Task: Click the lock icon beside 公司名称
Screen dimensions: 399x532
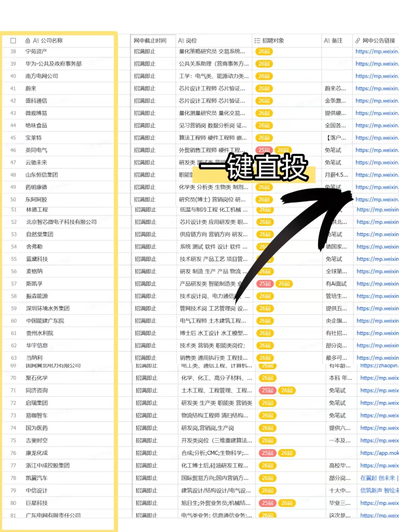Action: (28, 41)
